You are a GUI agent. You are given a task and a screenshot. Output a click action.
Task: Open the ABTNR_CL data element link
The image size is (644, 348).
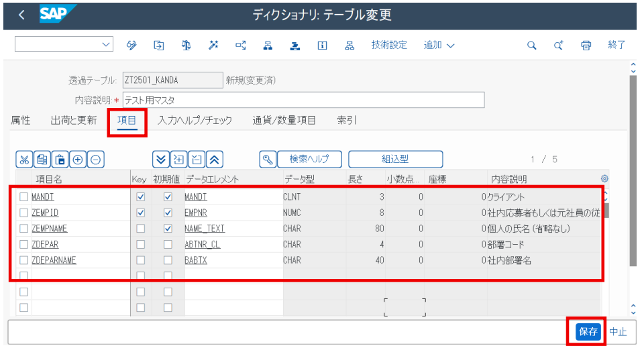203,244
